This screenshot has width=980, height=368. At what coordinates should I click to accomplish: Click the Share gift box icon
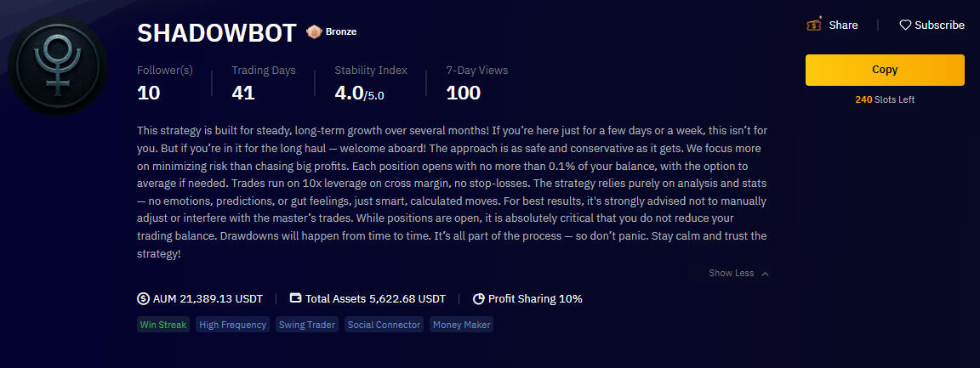814,25
